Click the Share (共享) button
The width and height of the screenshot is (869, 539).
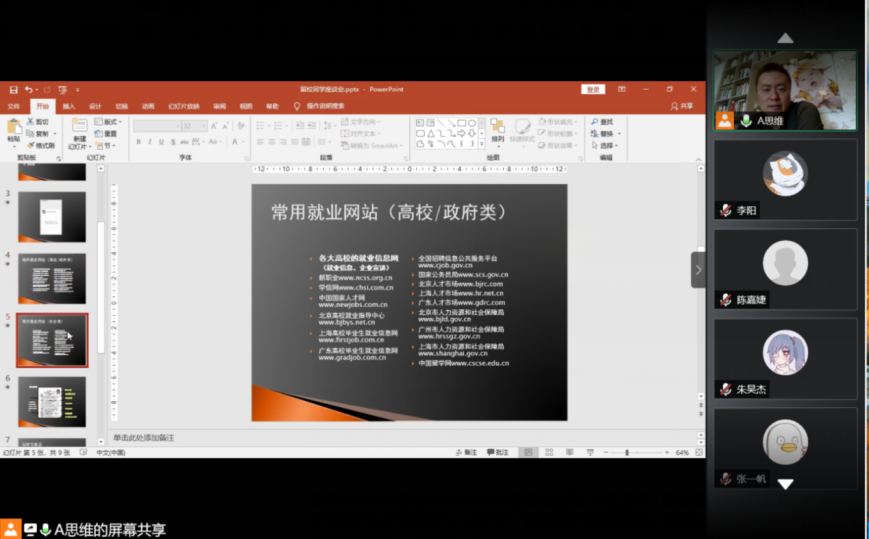coord(682,106)
